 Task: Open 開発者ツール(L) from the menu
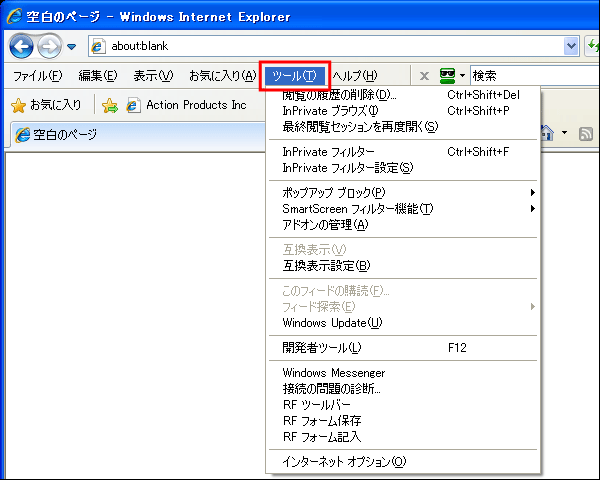(403, 348)
